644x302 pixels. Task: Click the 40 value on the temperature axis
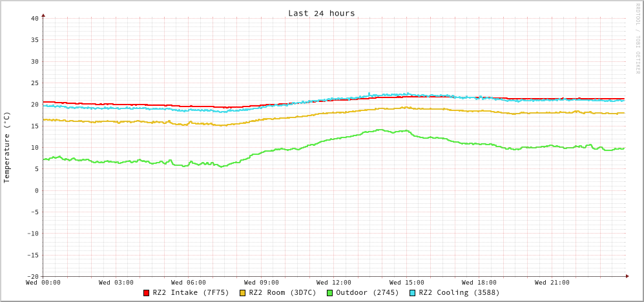pos(34,18)
